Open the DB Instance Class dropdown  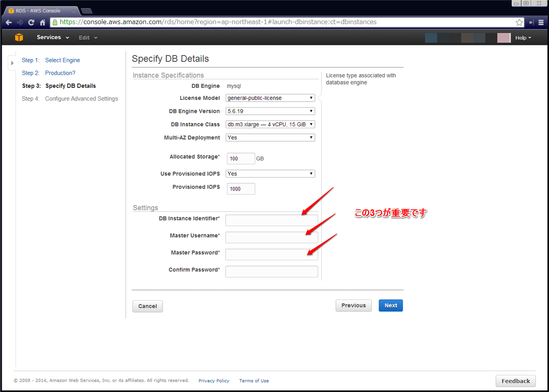[270, 124]
